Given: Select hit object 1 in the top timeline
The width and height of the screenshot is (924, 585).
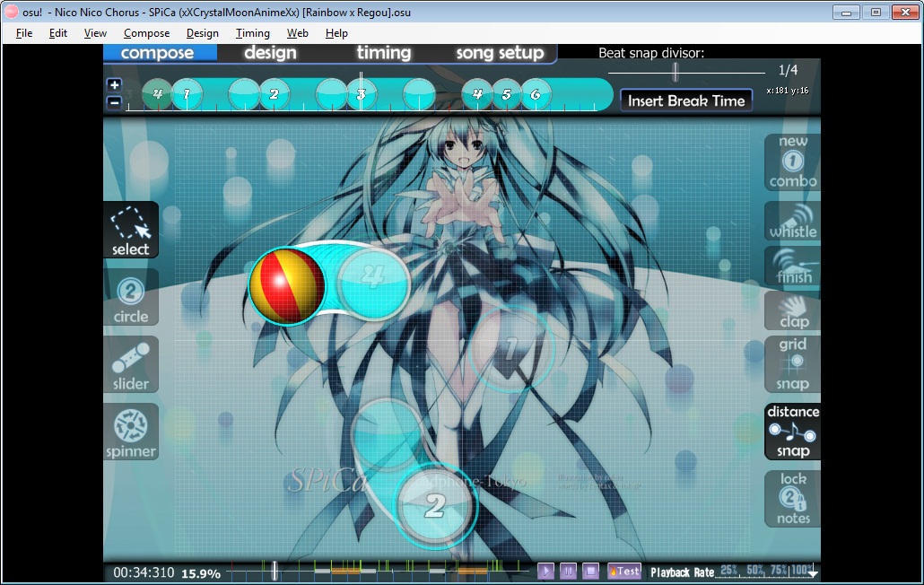Looking at the screenshot, I should tap(187, 94).
